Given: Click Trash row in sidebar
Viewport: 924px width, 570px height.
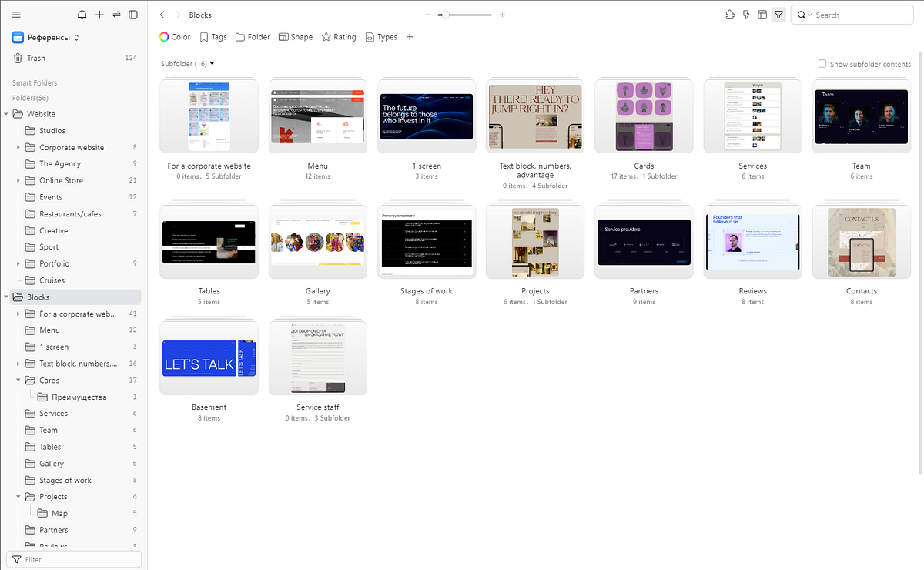Looking at the screenshot, I should click(x=75, y=59).
